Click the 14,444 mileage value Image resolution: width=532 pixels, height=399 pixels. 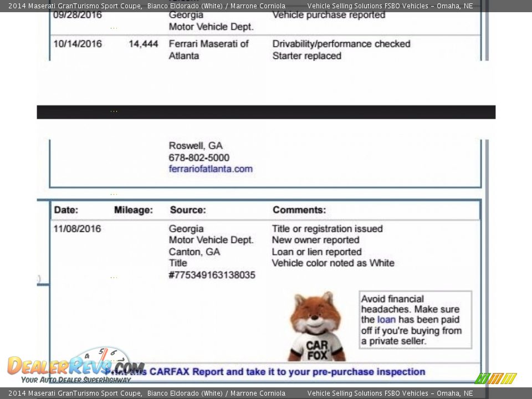pyautogui.click(x=143, y=44)
